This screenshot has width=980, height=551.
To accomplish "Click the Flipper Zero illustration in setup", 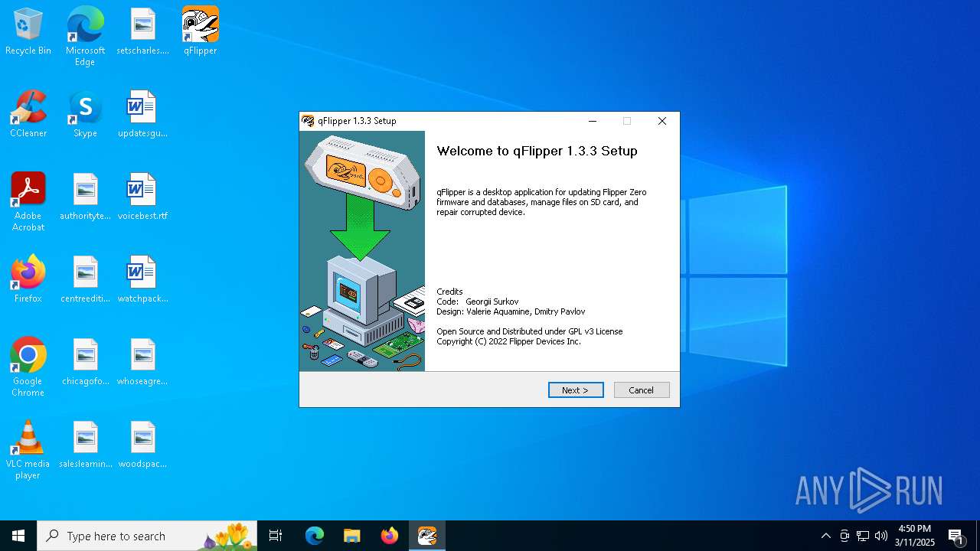I will point(362,251).
